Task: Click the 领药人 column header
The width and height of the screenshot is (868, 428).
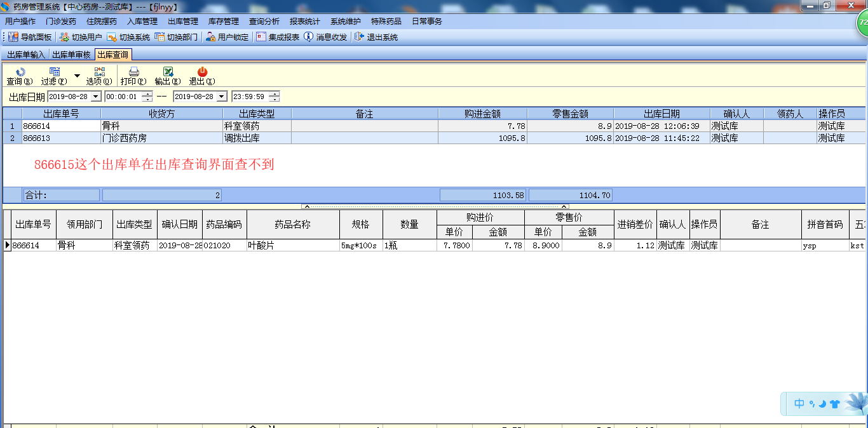Action: coord(790,114)
